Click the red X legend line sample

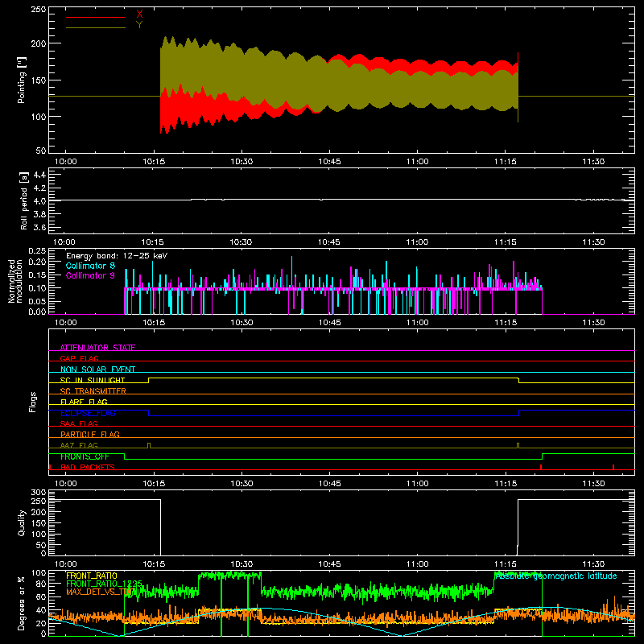[x=96, y=17]
